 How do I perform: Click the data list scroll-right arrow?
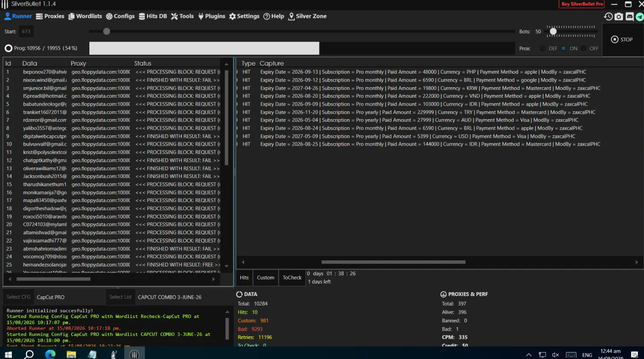(x=213, y=279)
